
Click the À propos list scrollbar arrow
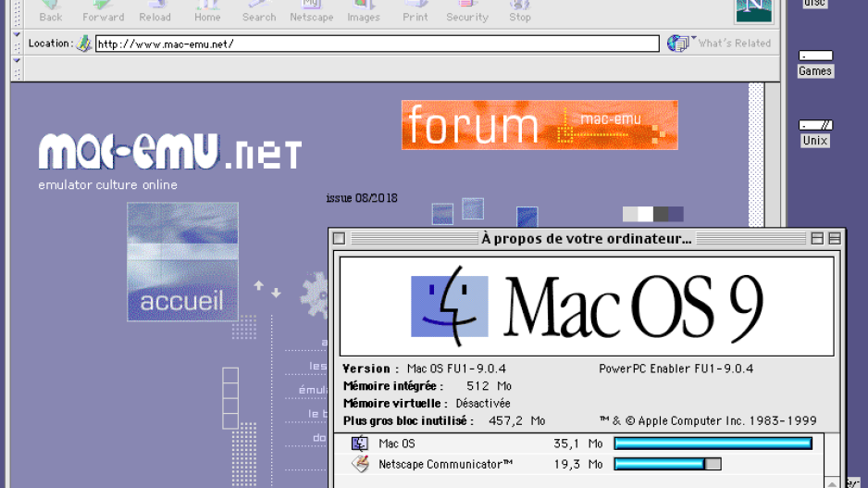832,483
